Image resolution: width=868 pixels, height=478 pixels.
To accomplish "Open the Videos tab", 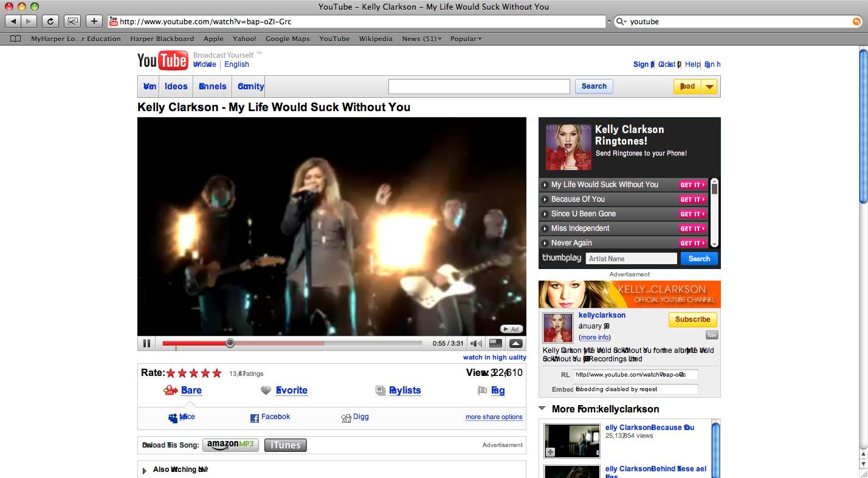I will pyautogui.click(x=176, y=86).
